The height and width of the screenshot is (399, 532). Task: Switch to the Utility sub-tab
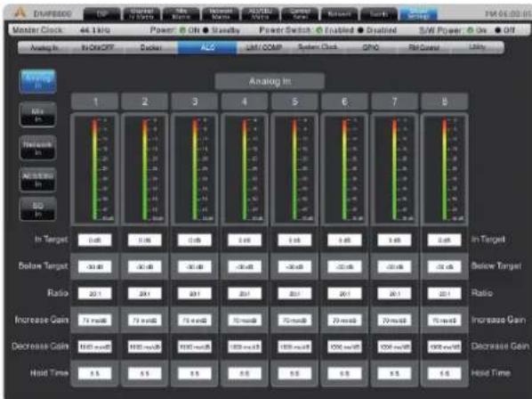(x=477, y=47)
